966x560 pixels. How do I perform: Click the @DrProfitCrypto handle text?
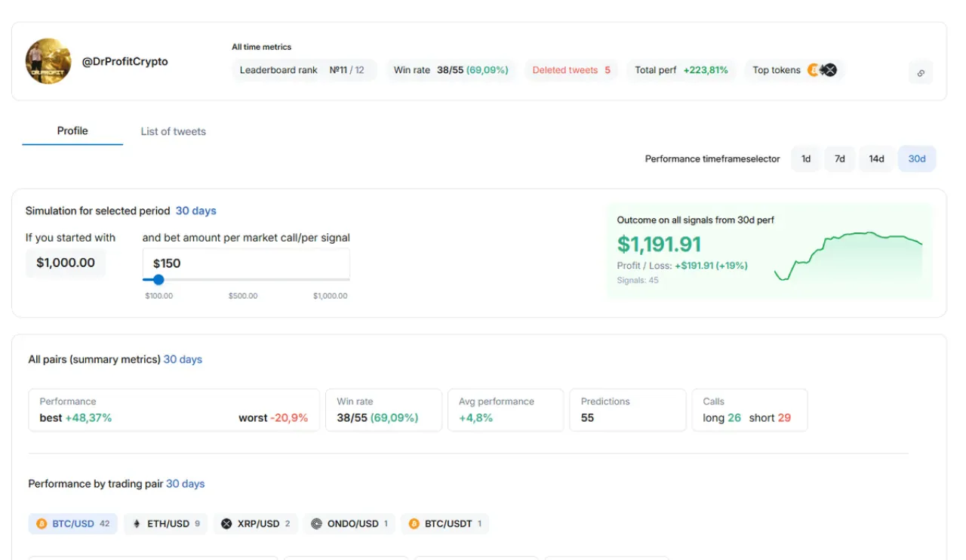pos(125,62)
